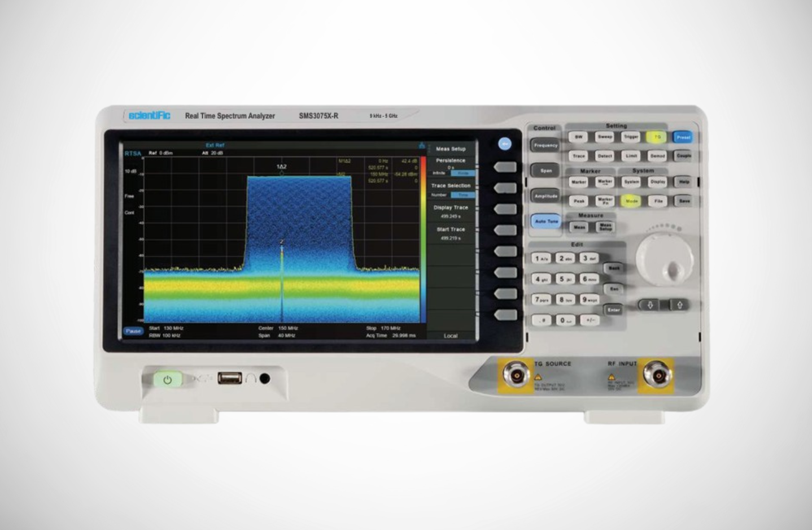Hit the Esc key on keypad
The width and height of the screenshot is (812, 530).
click(x=614, y=289)
